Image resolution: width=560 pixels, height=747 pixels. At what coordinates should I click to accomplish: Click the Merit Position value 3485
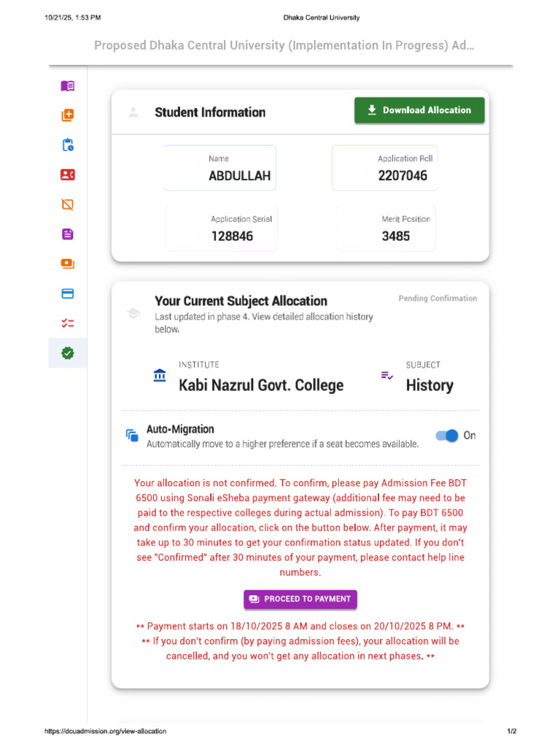pos(395,236)
